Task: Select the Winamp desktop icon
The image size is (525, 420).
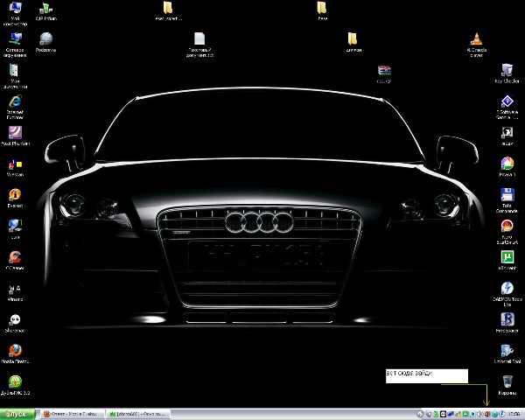Action: [15, 291]
